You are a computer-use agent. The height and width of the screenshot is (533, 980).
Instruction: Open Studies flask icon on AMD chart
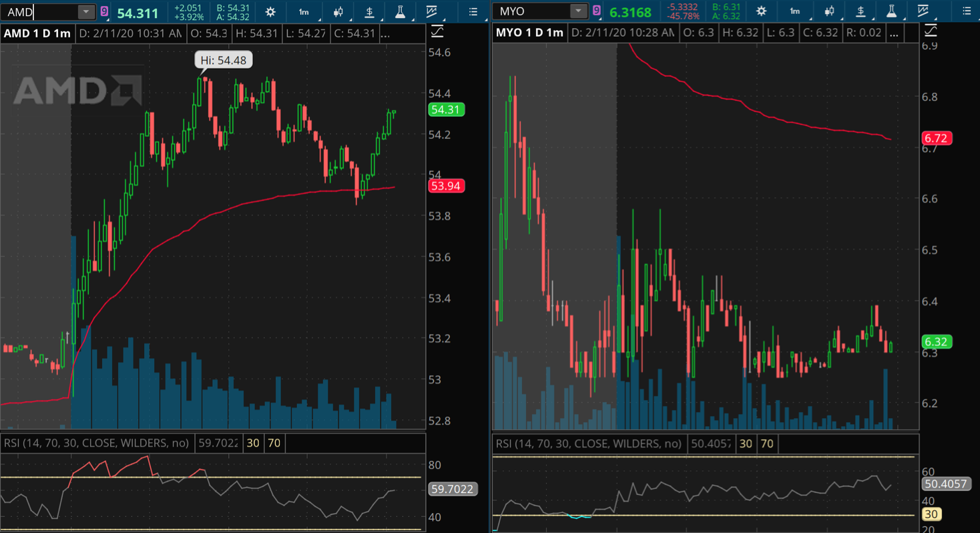(400, 11)
